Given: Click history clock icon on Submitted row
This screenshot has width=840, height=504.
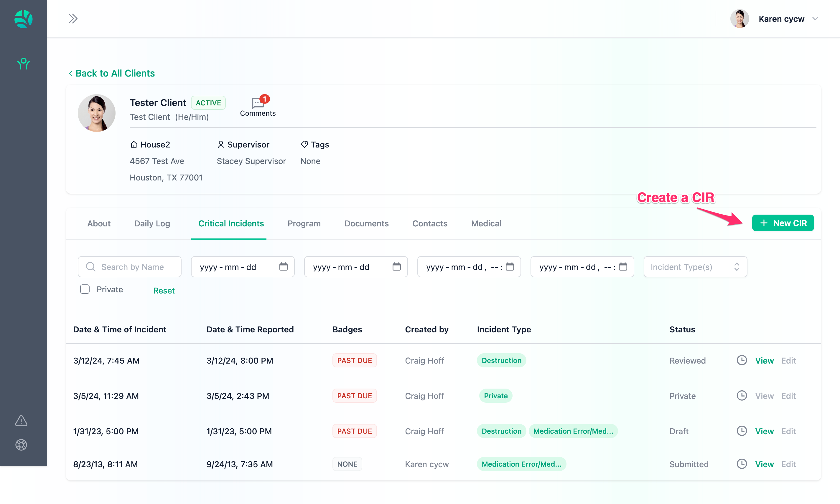Looking at the screenshot, I should pos(742,464).
